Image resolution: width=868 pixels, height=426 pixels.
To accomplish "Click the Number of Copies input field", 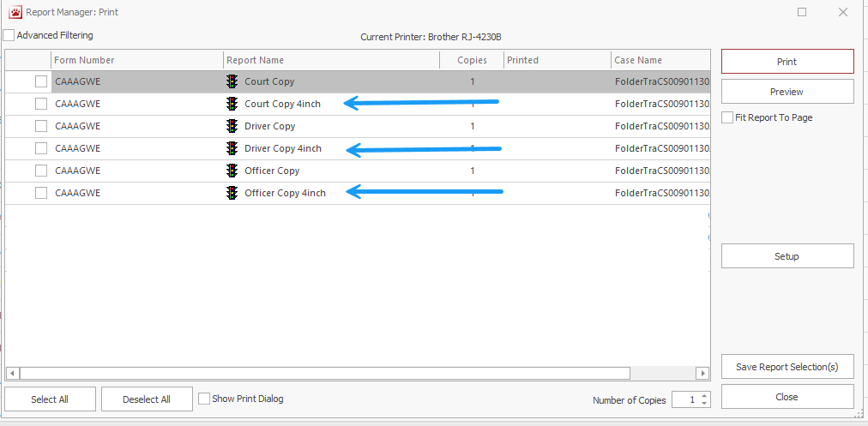I will (685, 400).
